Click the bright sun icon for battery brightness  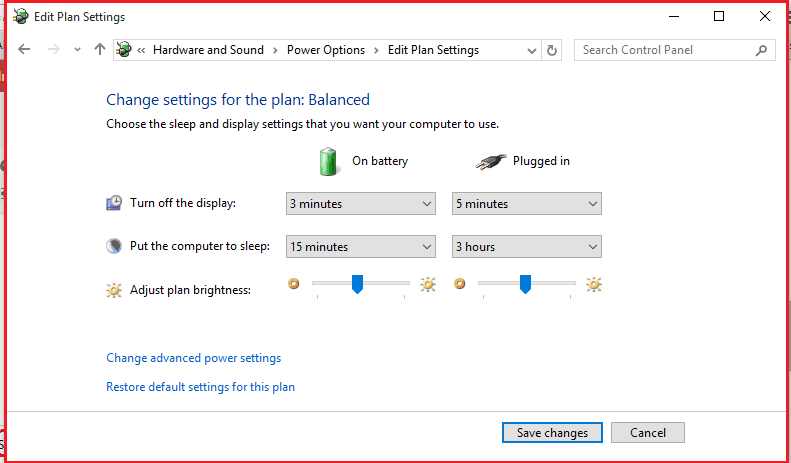[x=427, y=284]
